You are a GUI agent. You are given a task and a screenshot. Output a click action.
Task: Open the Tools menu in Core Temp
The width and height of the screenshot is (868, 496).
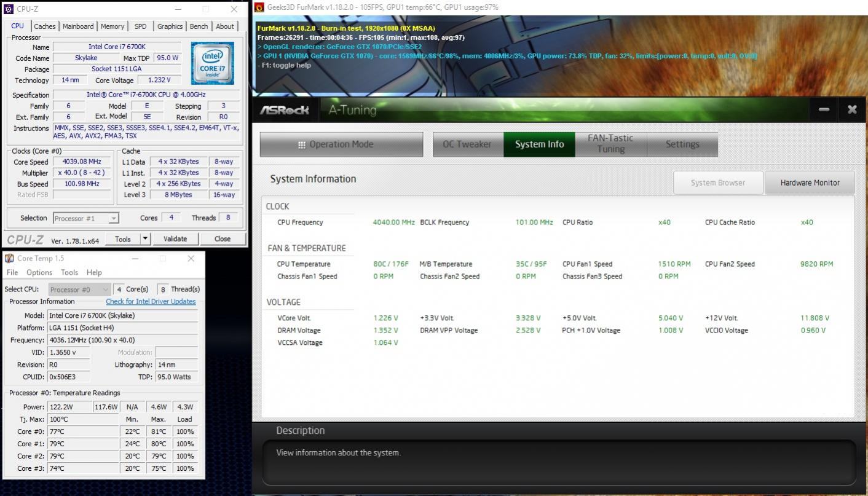[69, 272]
